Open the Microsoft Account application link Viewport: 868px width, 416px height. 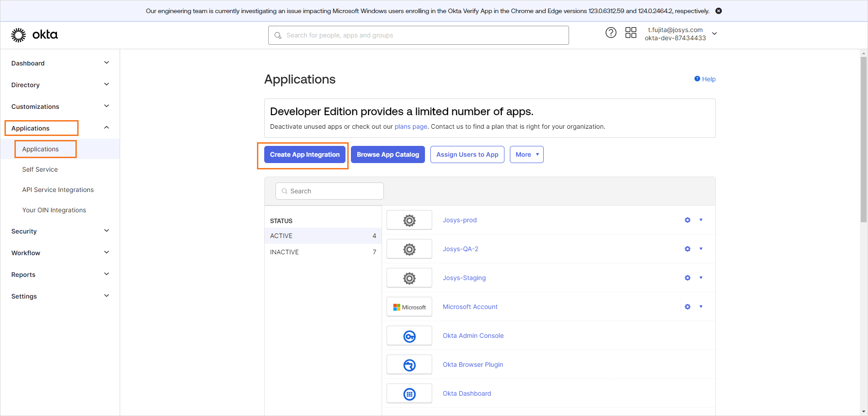470,307
